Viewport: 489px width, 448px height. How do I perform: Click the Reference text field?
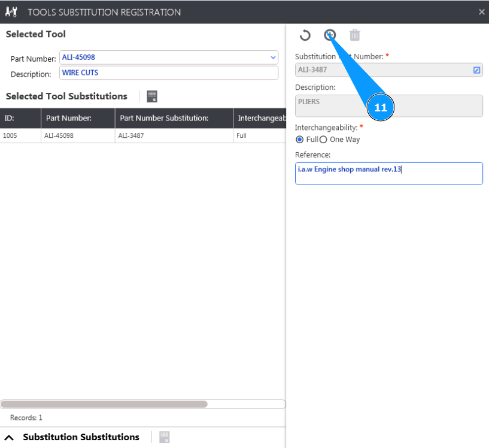coord(388,173)
